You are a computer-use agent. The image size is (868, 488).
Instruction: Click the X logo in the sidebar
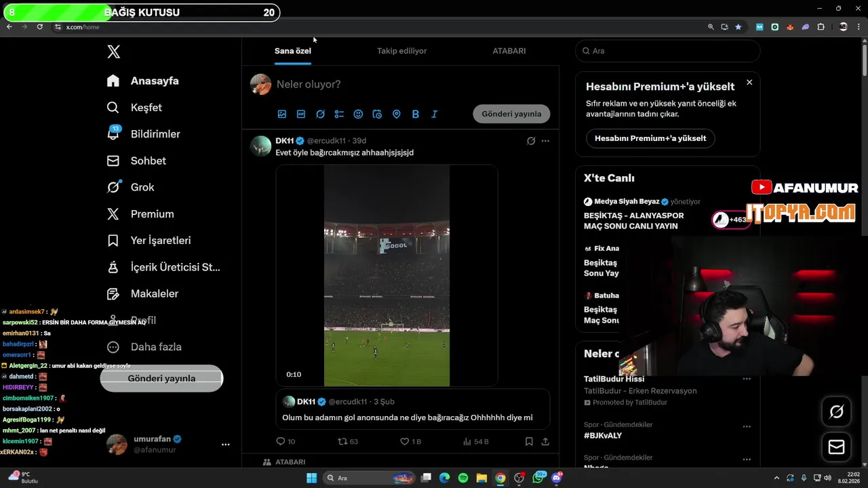pos(114,52)
